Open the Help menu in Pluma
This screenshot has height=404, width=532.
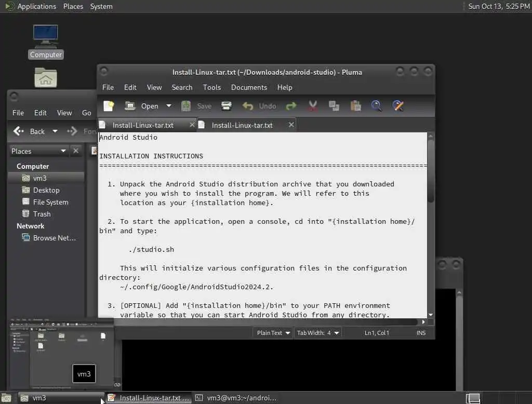(285, 88)
